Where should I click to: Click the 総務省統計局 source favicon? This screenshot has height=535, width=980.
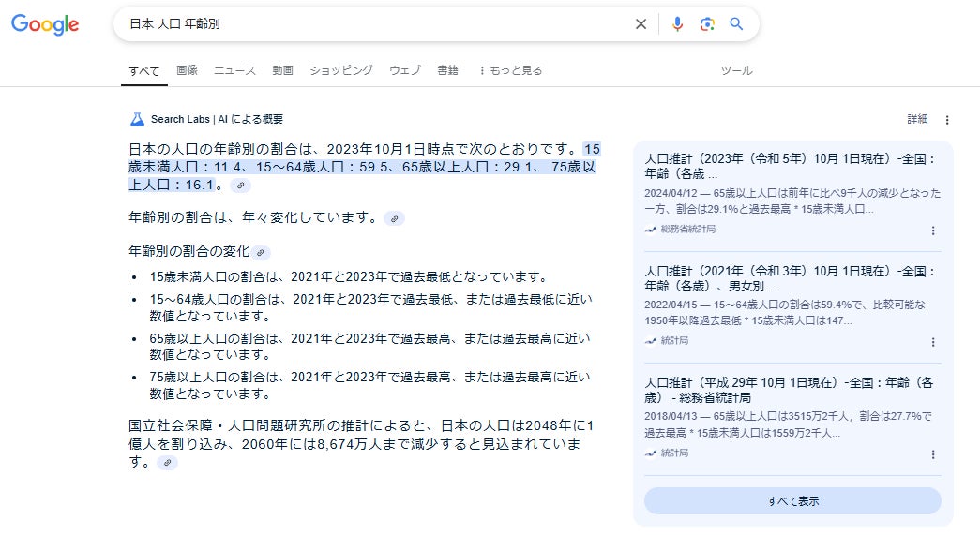pyautogui.click(x=651, y=230)
